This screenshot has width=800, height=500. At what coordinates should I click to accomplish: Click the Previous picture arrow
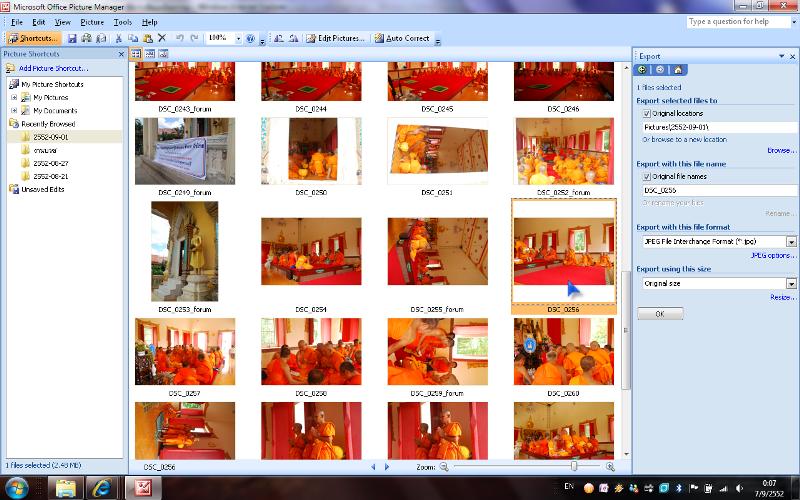tap(373, 466)
